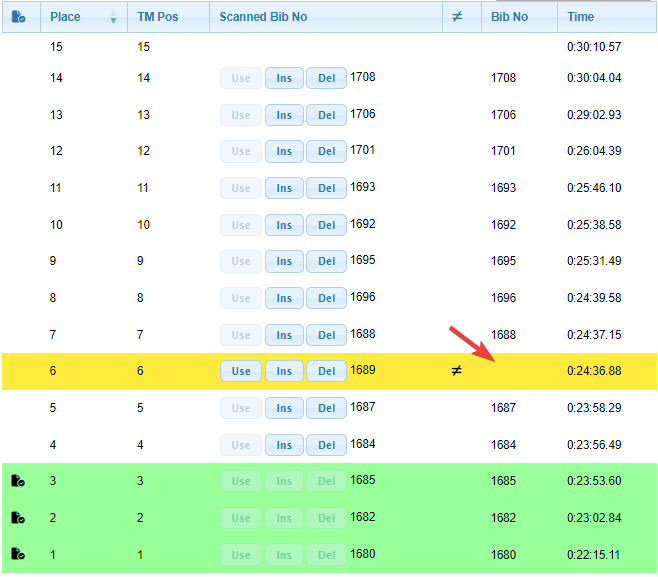Image resolution: width=658 pixels, height=577 pixels.
Task: Click the empty Bib No cell in row 6
Action: click(x=518, y=371)
